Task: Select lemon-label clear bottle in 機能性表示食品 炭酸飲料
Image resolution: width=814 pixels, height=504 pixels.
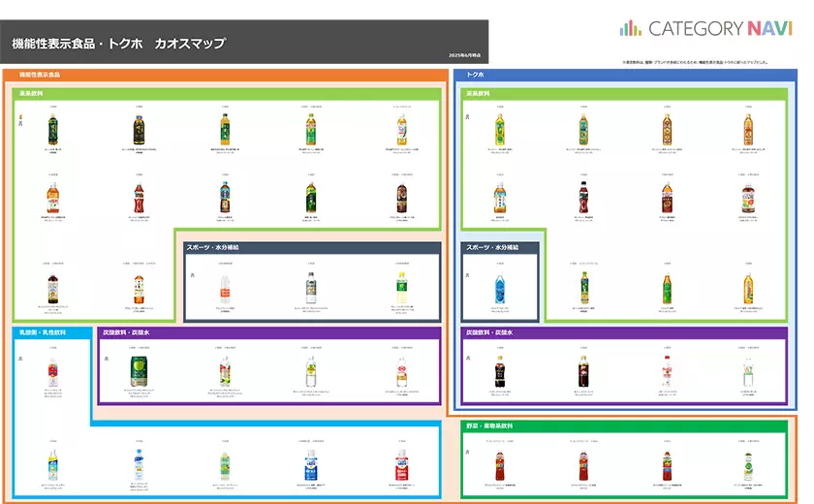Action: [310, 371]
